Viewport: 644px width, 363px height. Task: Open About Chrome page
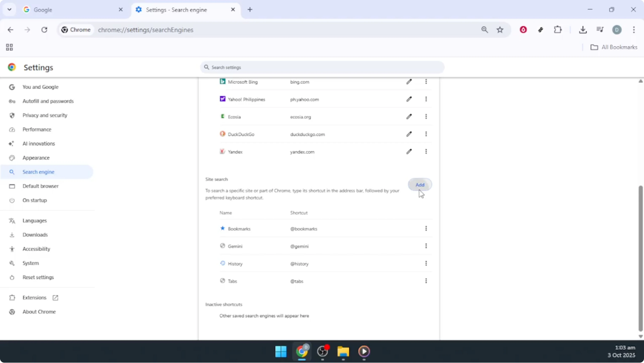[47, 312]
